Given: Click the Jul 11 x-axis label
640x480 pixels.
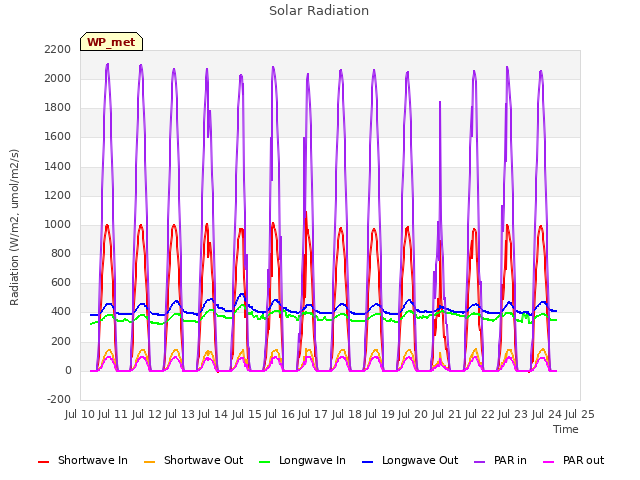Looking at the screenshot, I should (113, 414).
